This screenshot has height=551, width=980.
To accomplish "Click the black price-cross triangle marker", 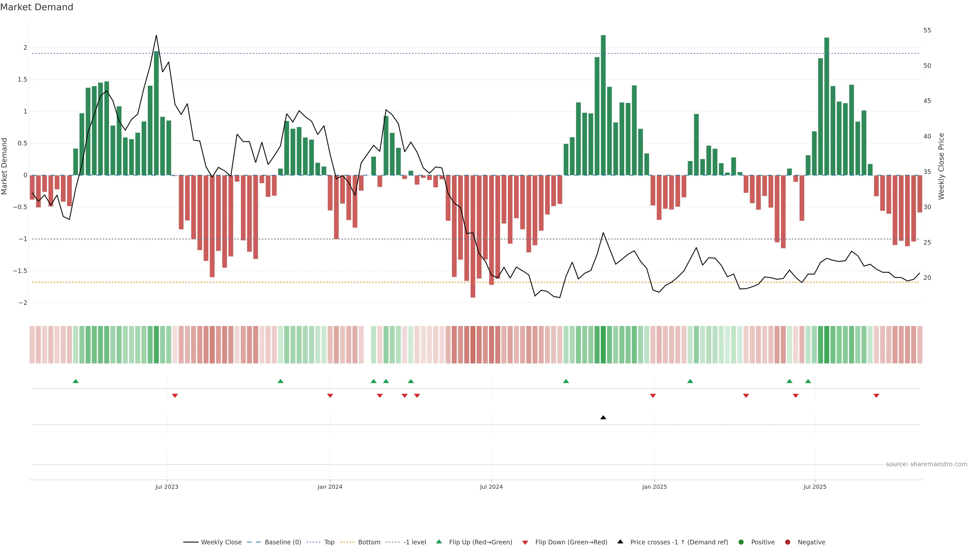I will click(603, 418).
